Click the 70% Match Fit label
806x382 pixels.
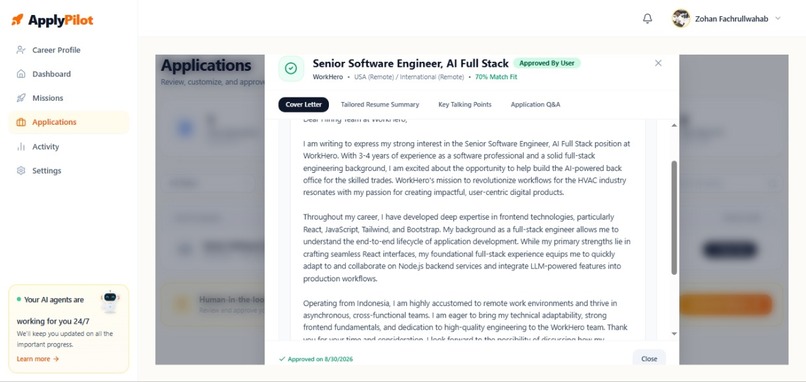(496, 77)
